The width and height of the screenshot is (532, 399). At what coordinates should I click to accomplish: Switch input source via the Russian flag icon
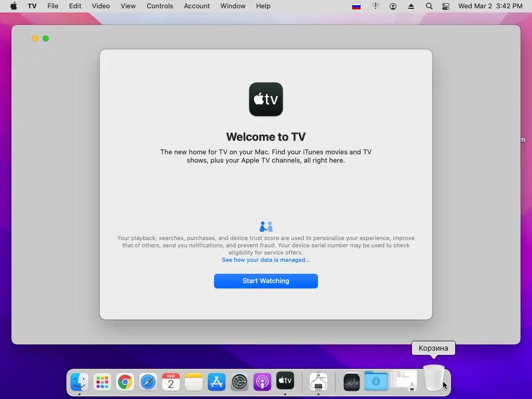(x=356, y=6)
